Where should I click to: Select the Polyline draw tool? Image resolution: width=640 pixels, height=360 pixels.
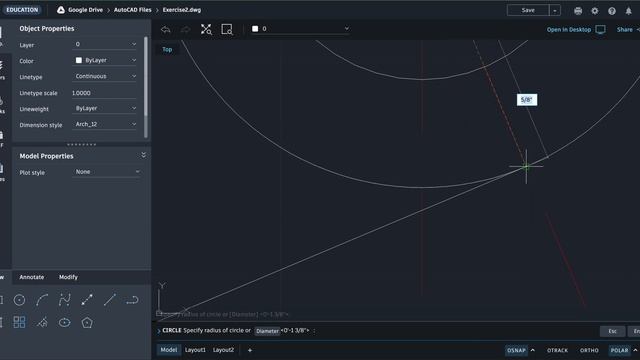pos(132,300)
